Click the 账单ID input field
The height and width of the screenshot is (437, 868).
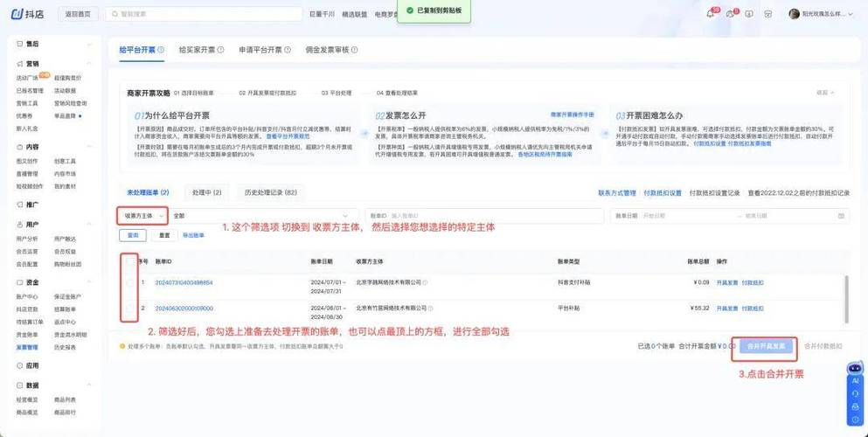tap(484, 216)
